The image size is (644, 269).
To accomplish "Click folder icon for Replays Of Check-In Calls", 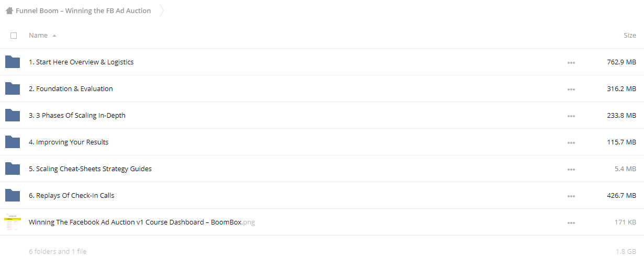I will pos(13,195).
